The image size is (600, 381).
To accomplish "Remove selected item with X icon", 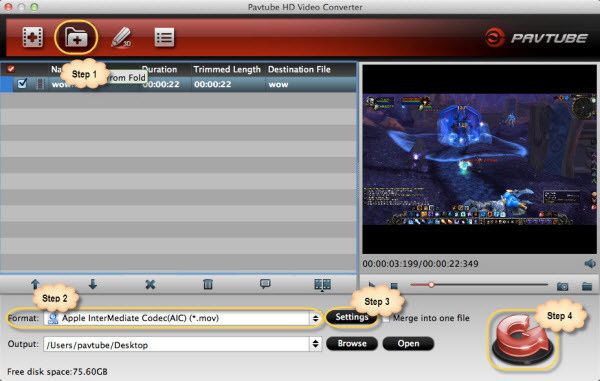I will (x=150, y=284).
